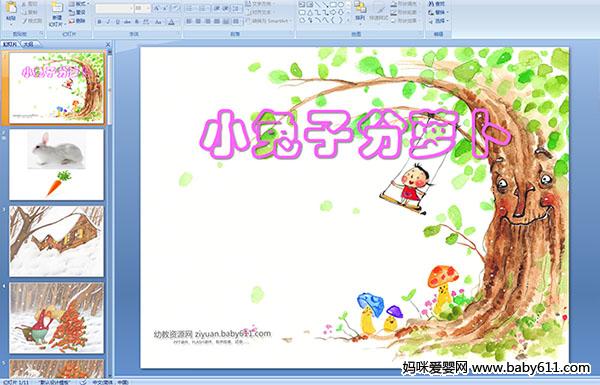Select the oval shape in shapes gallery
The width and height of the screenshot is (600, 385).
[x=341, y=5]
